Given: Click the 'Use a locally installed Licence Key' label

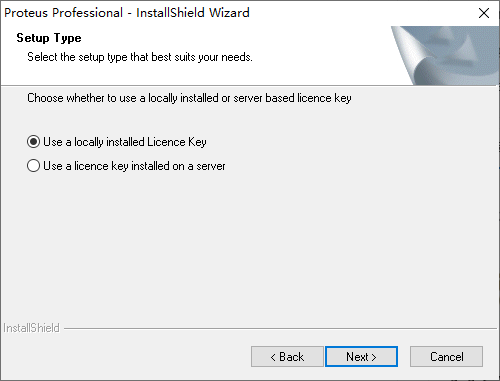Looking at the screenshot, I should [125, 142].
